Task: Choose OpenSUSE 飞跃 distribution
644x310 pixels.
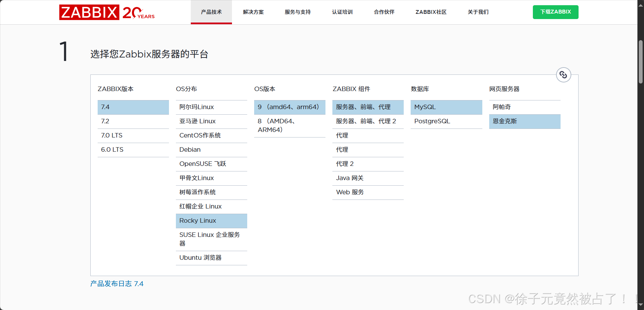Action: point(212,164)
